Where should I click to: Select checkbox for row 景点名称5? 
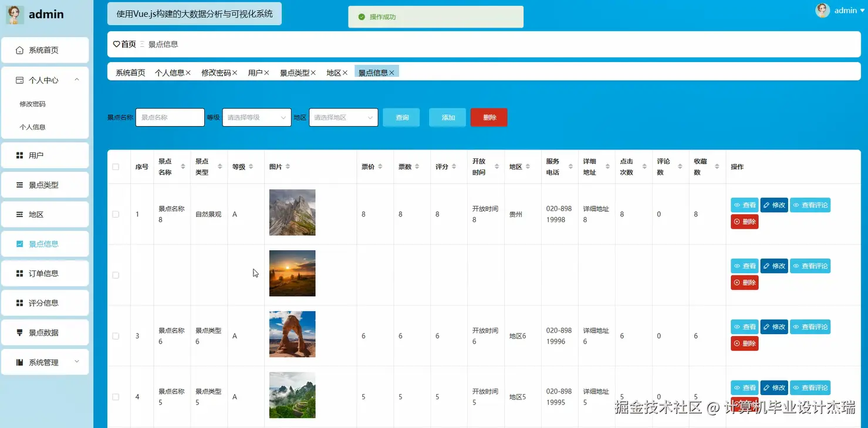116,397
